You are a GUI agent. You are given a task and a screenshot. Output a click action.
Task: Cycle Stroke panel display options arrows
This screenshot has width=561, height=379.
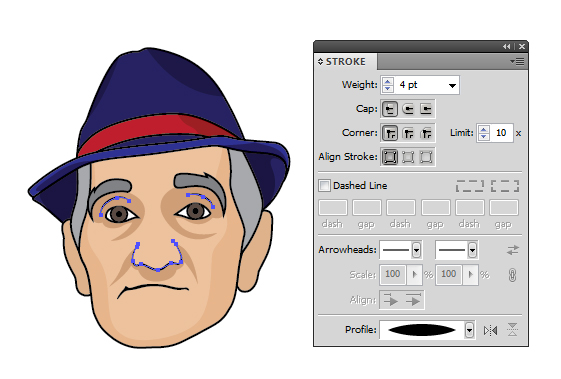pyautogui.click(x=320, y=62)
